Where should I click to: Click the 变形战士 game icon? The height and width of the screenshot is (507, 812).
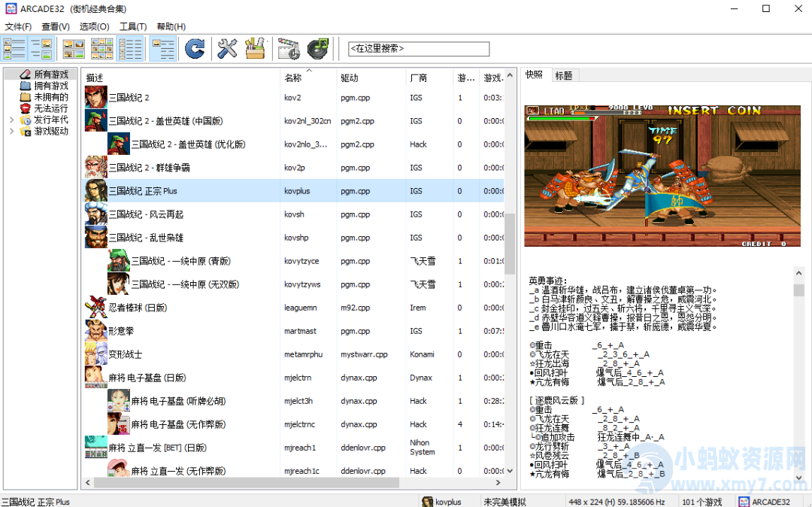(x=95, y=354)
